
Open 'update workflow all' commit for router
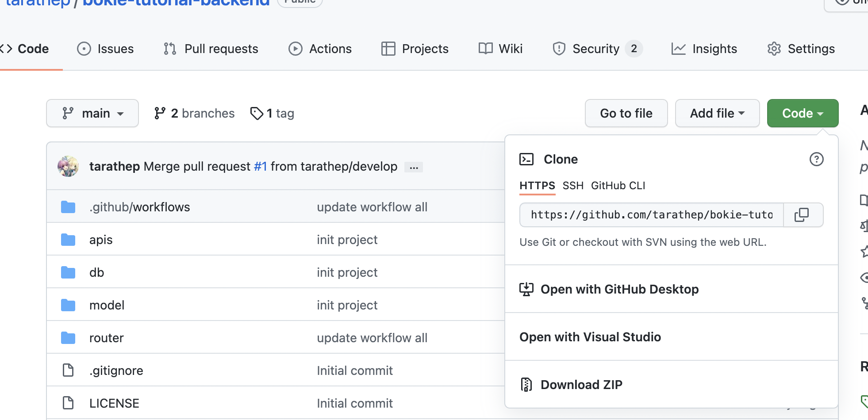coord(372,338)
